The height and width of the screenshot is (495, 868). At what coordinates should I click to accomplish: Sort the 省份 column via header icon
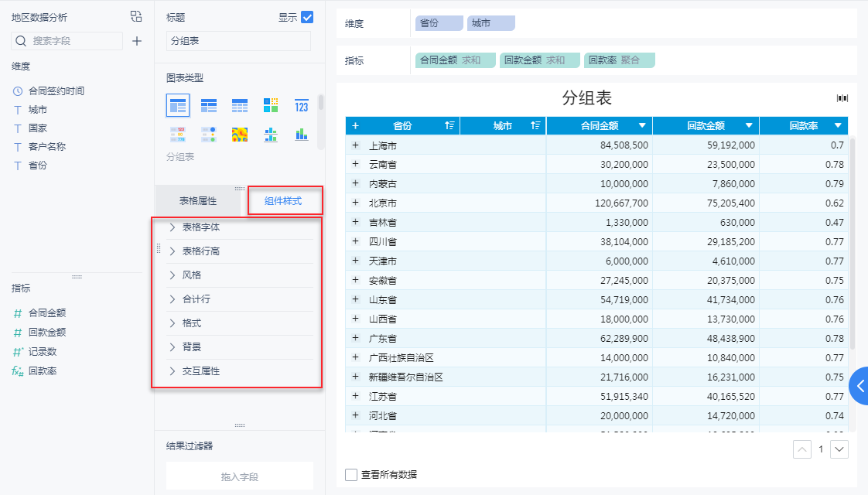pos(449,126)
